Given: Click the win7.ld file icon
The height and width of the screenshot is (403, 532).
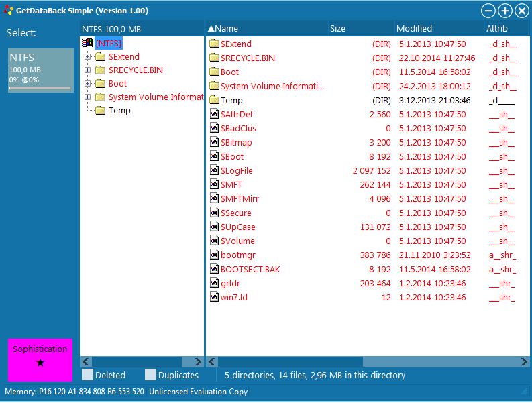Looking at the screenshot, I should 214,297.
